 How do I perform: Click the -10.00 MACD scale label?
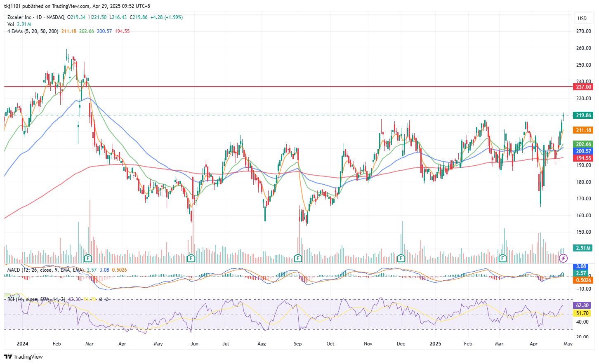(583, 289)
